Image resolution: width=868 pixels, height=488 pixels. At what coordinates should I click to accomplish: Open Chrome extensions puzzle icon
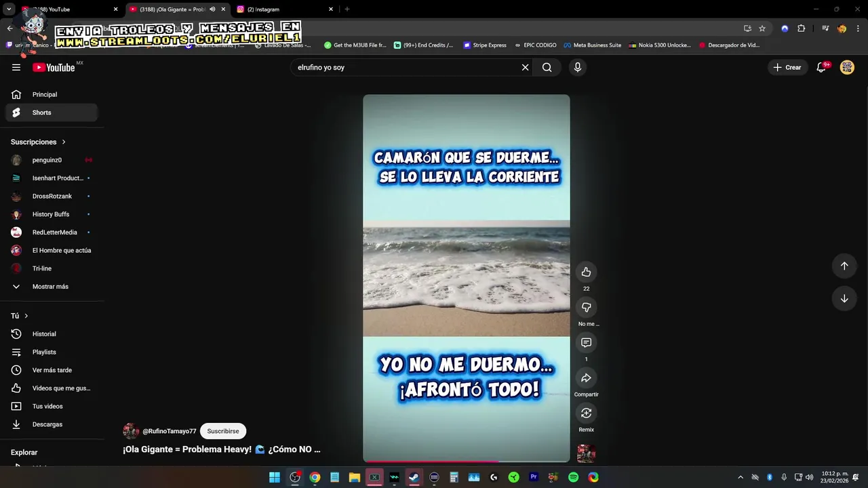[802, 28]
